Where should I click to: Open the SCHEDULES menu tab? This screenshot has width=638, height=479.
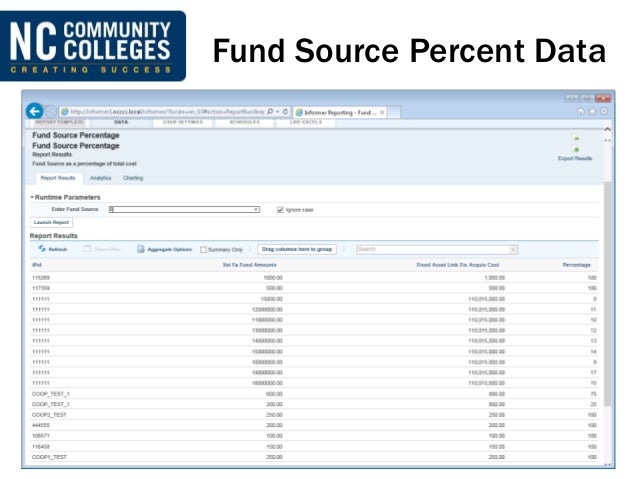245,122
